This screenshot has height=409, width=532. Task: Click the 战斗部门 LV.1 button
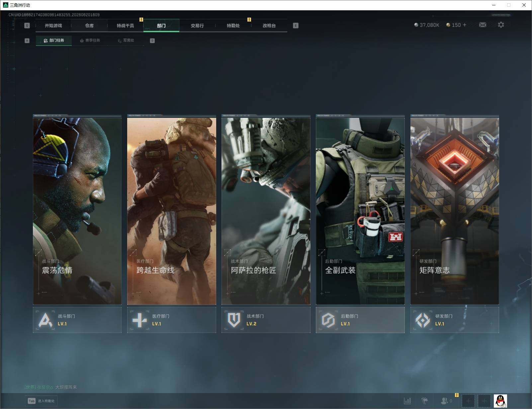pos(77,320)
